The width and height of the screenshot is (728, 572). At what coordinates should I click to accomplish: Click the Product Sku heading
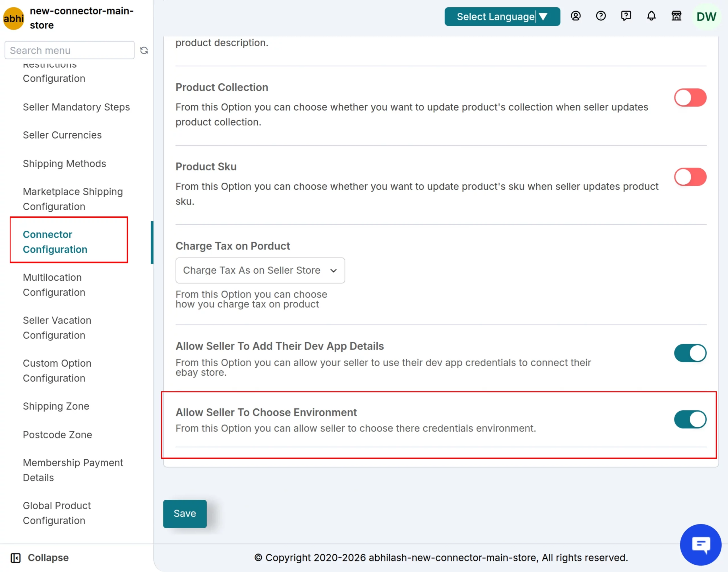(206, 166)
